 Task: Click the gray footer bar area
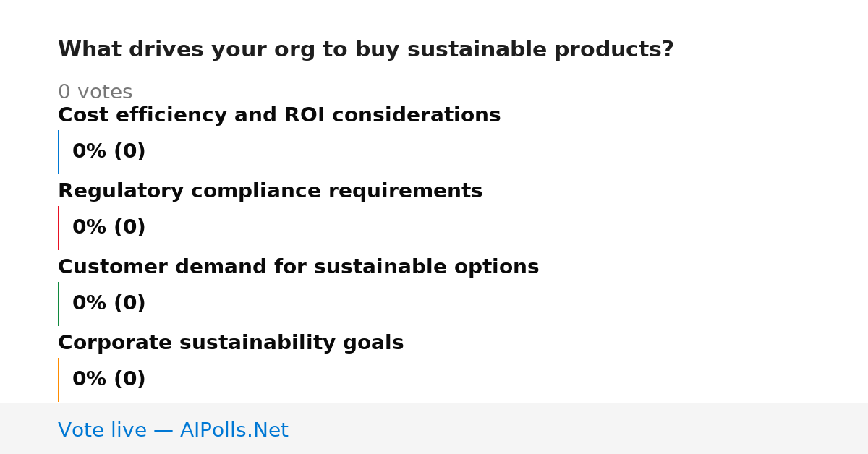click(x=434, y=429)
